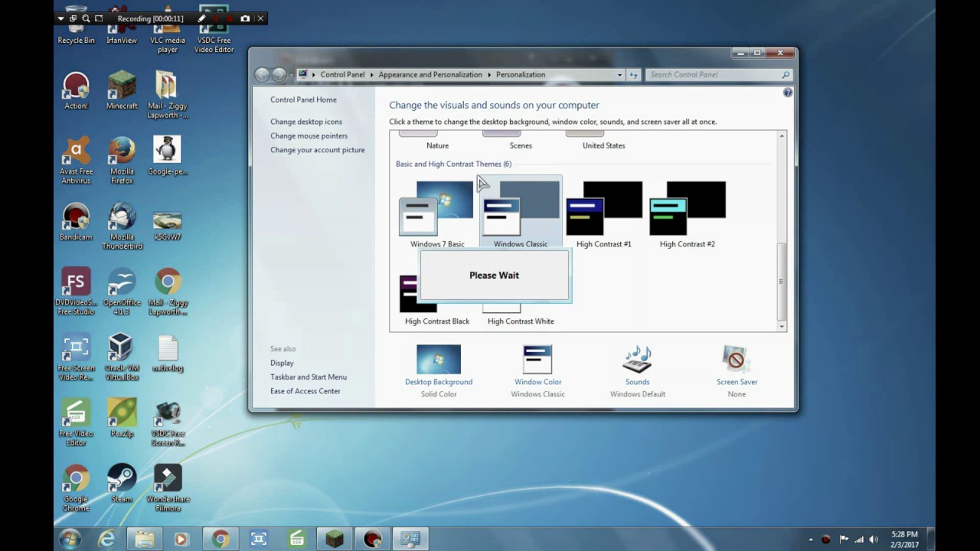This screenshot has width=980, height=551.
Task: Click the Personalization breadcrumb
Action: pyautogui.click(x=521, y=75)
